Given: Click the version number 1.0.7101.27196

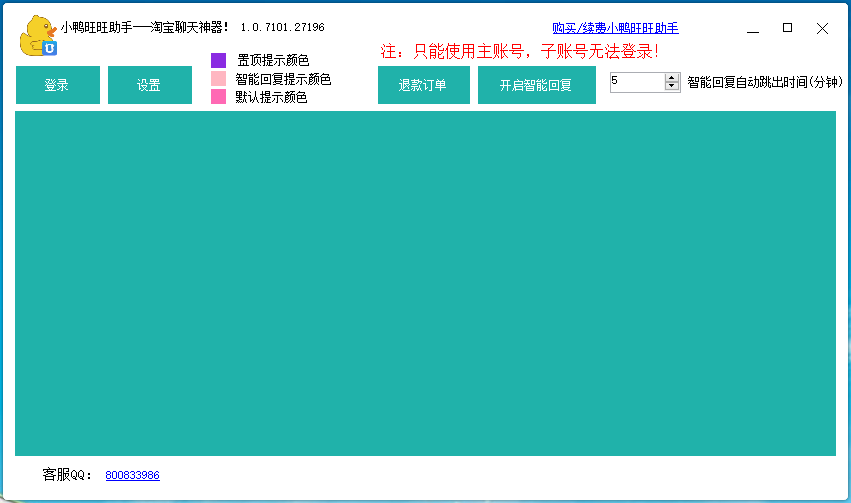Looking at the screenshot, I should click(x=283, y=27).
